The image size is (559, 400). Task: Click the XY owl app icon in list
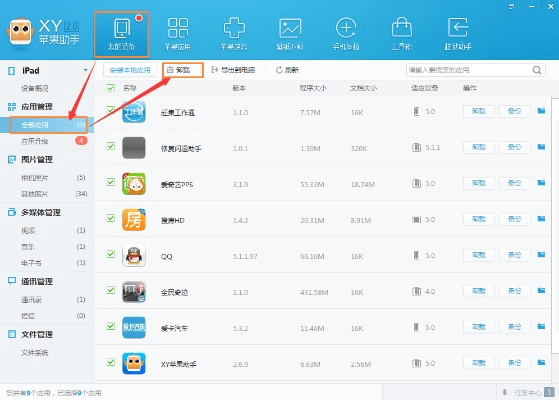(x=134, y=364)
